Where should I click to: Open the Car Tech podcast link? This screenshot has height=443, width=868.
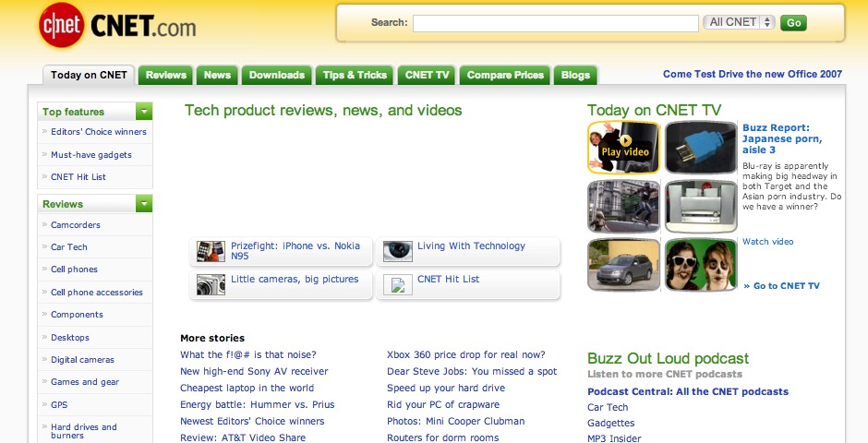click(x=608, y=408)
